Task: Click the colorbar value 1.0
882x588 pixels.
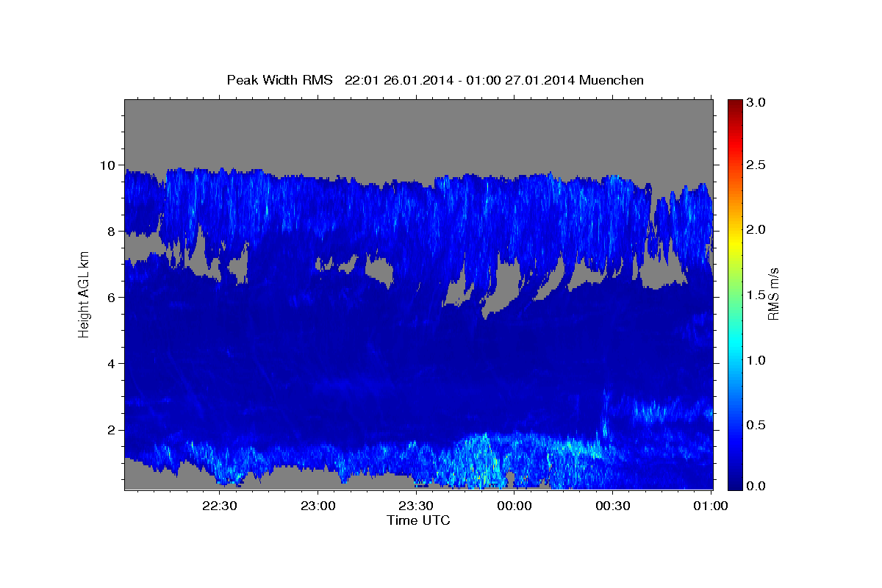Action: pyautogui.click(x=757, y=360)
